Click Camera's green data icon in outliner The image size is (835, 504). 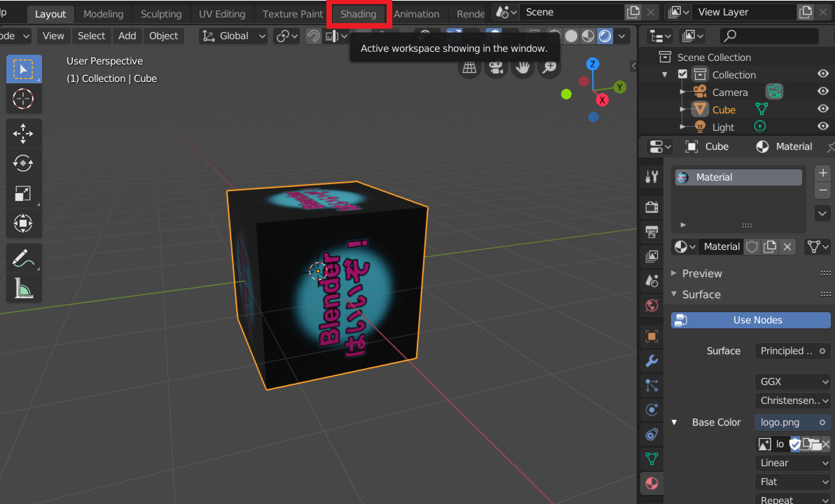[x=774, y=92]
